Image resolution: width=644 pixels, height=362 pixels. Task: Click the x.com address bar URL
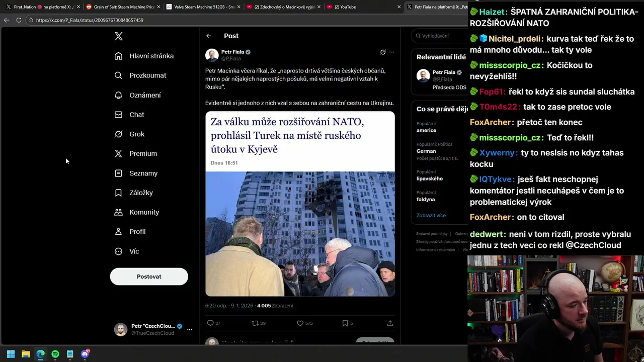pyautogui.click(x=90, y=20)
